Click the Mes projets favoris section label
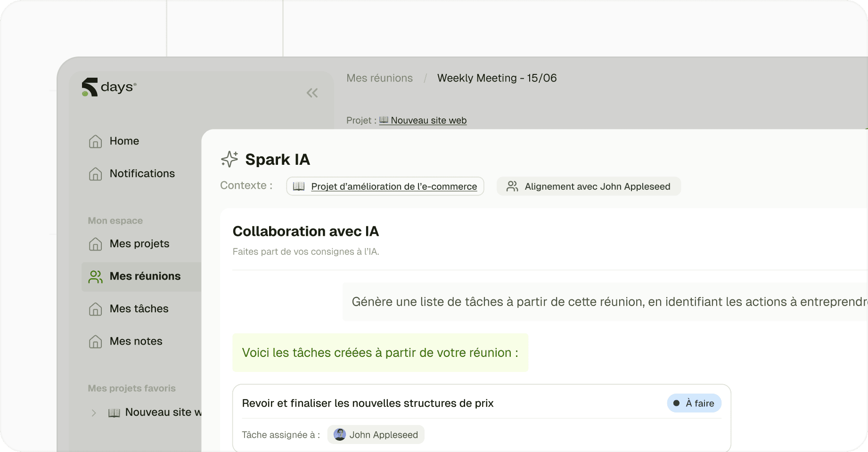 point(131,388)
